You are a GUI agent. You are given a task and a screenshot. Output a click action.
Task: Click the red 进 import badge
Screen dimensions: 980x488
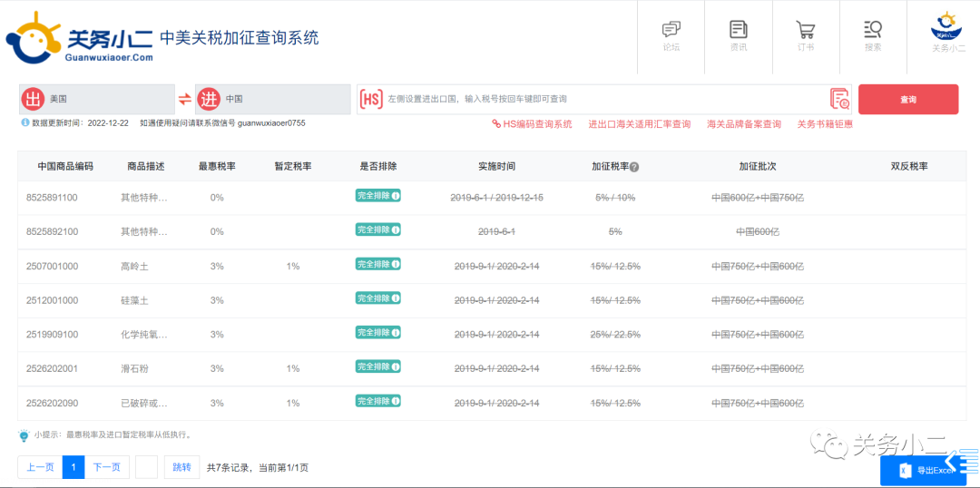(210, 100)
